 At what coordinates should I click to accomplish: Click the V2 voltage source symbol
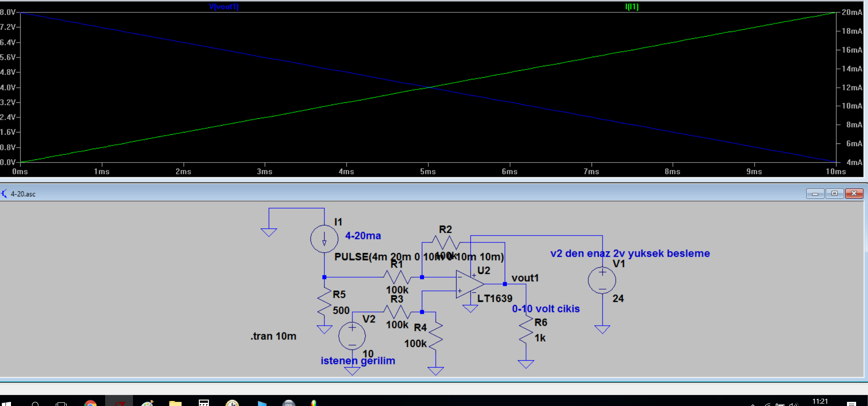[x=352, y=336]
